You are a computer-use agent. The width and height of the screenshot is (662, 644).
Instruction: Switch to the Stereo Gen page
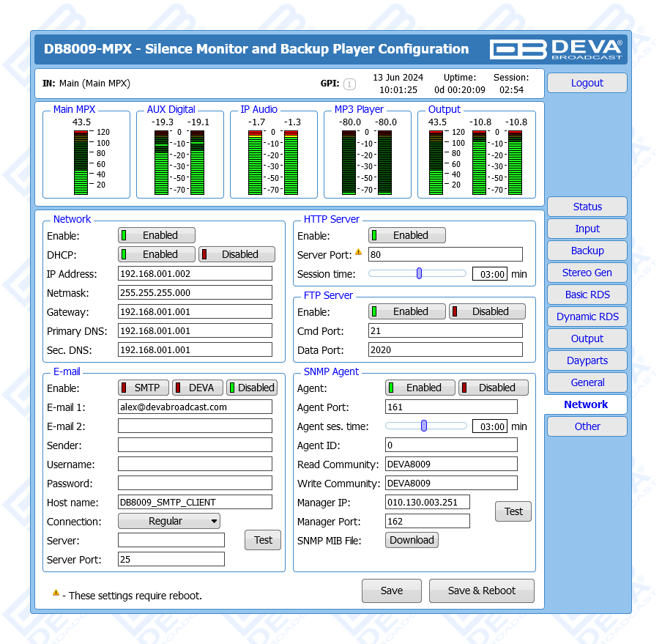point(587,273)
